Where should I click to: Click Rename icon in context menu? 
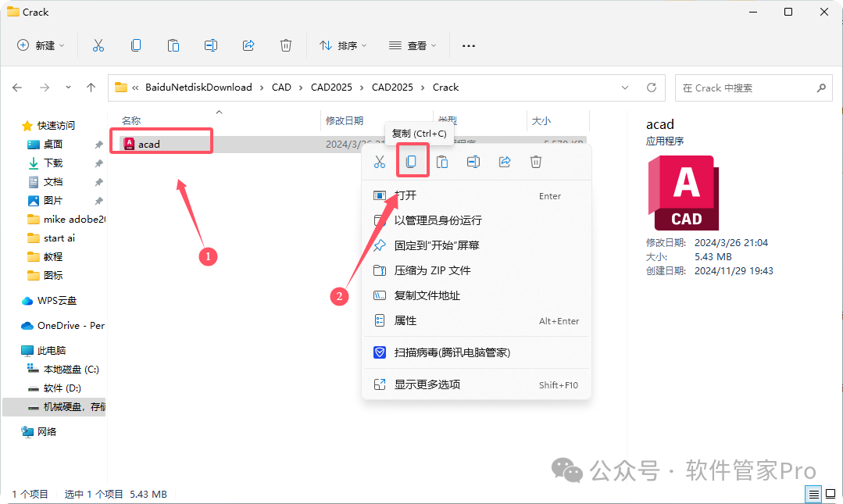473,162
